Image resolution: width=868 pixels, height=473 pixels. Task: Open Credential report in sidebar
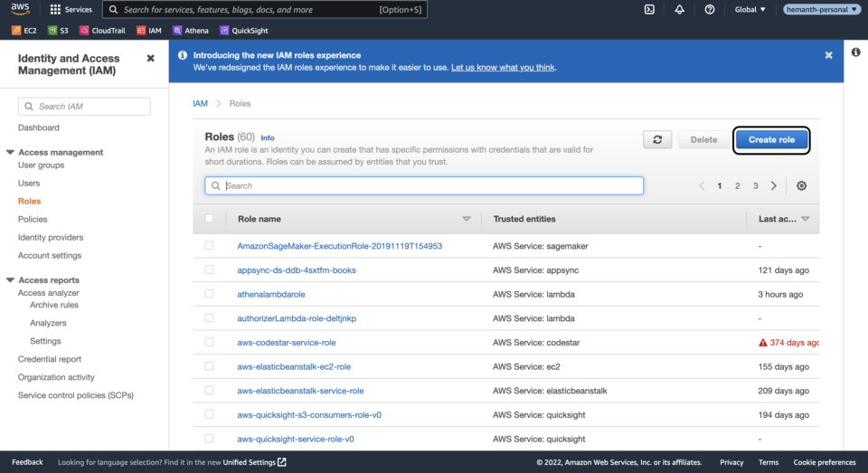tap(49, 359)
